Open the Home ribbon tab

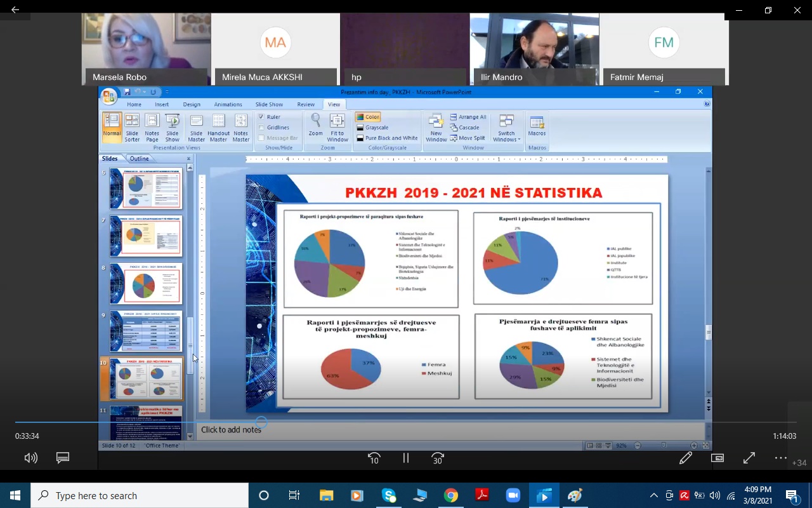pyautogui.click(x=134, y=104)
